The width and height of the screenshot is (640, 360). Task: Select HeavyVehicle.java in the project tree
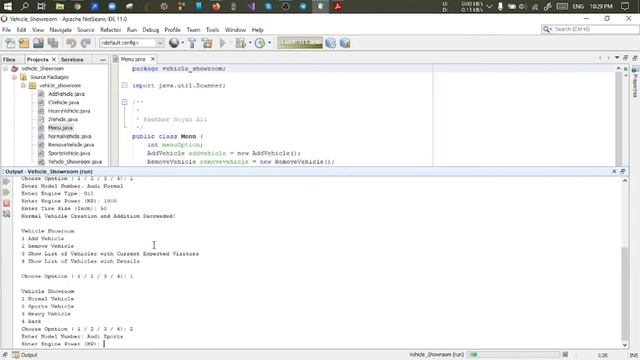point(69,111)
